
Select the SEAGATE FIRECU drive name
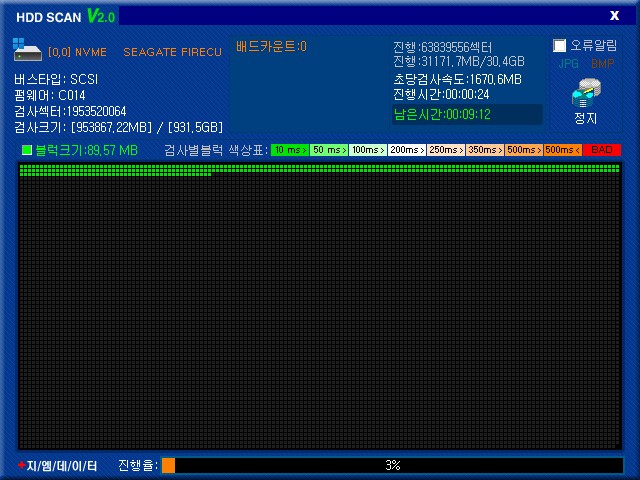172,52
